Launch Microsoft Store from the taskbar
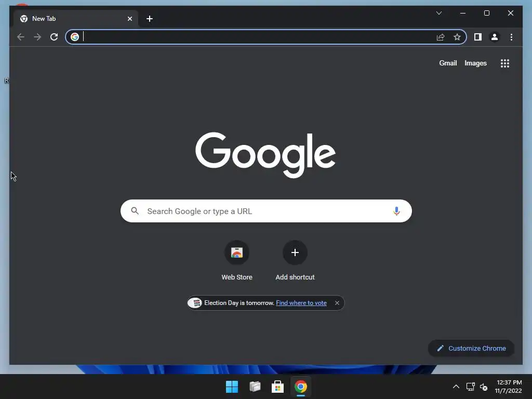532x399 pixels. 277,387
